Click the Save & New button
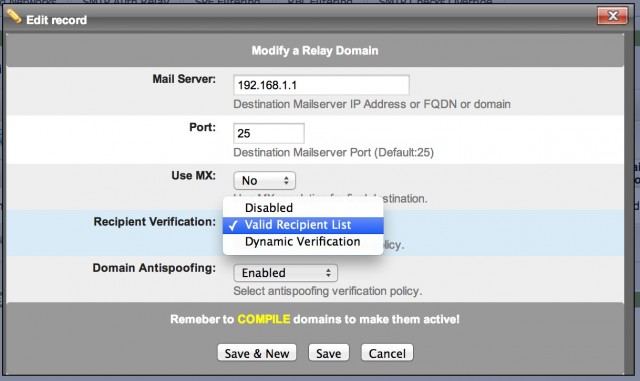The height and width of the screenshot is (381, 640). [257, 353]
